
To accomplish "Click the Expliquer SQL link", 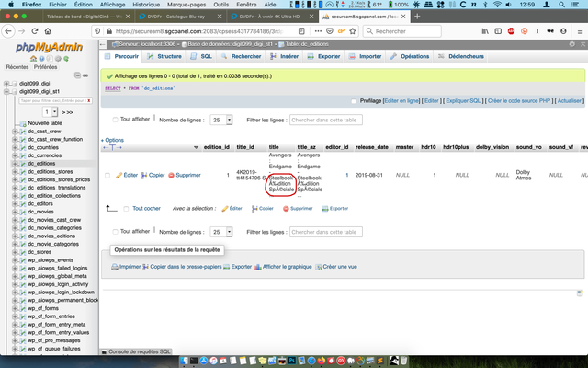I will (x=463, y=101).
